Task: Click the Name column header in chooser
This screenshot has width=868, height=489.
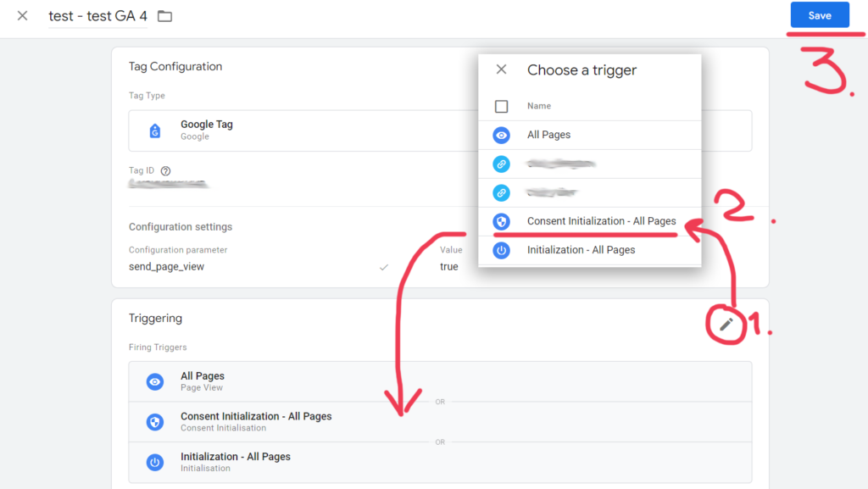Action: (539, 106)
